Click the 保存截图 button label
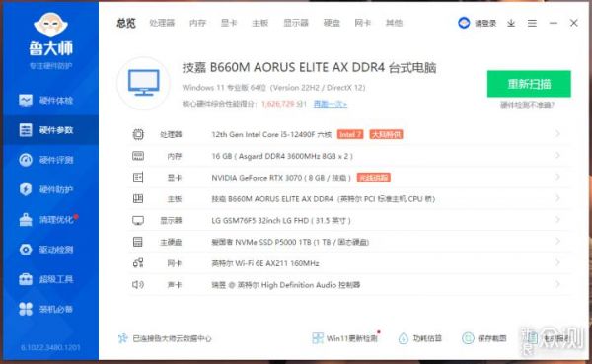 (492, 338)
